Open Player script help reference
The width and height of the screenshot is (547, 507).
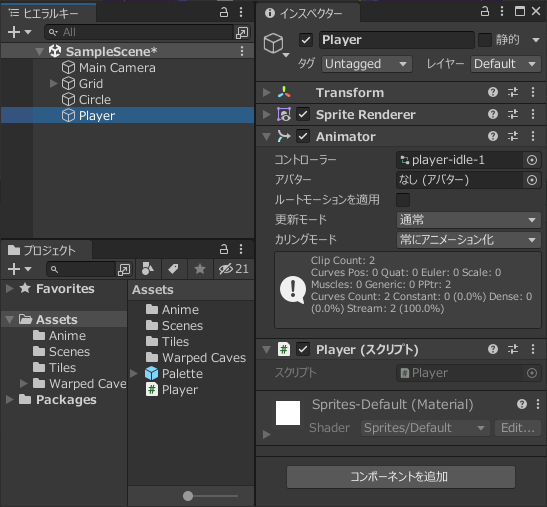[493, 349]
